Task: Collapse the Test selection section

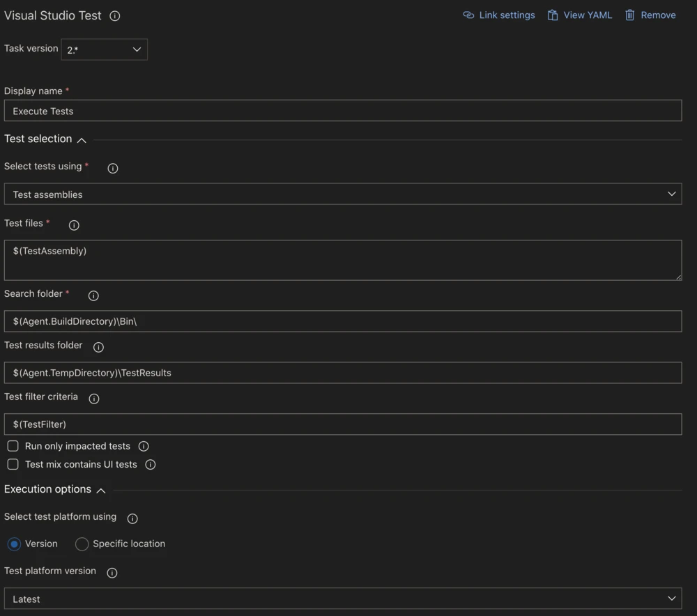Action: pyautogui.click(x=82, y=140)
